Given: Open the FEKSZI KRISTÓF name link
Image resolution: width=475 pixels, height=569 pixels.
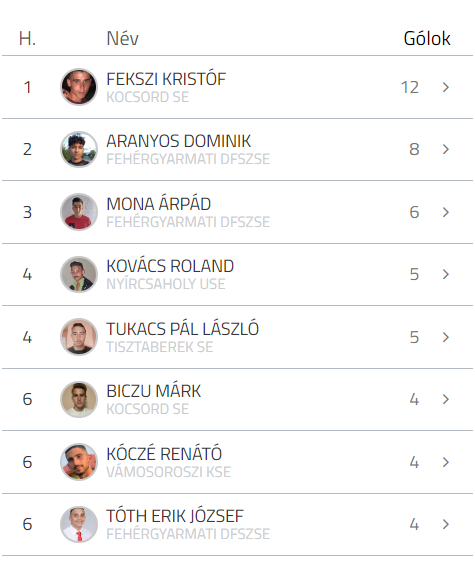Looking at the screenshot, I should (x=166, y=79).
